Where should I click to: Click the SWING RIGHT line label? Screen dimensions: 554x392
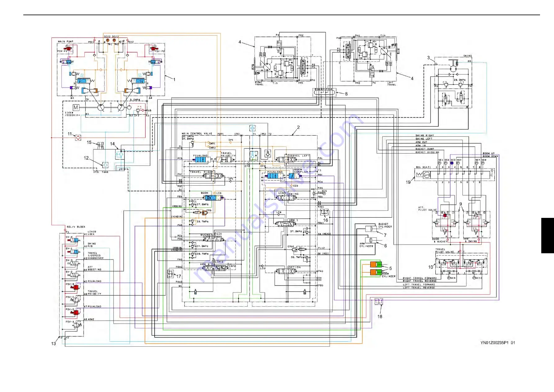point(425,136)
